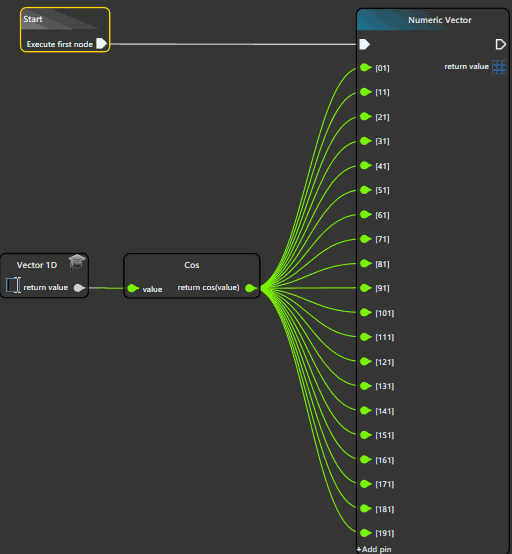This screenshot has height=554, width=512.
Task: Select the Numeric Vector node header
Action: coord(440,20)
